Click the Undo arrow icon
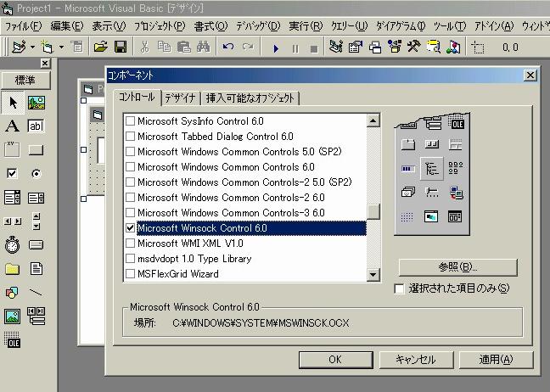This screenshot has height=392, width=550. click(x=228, y=47)
